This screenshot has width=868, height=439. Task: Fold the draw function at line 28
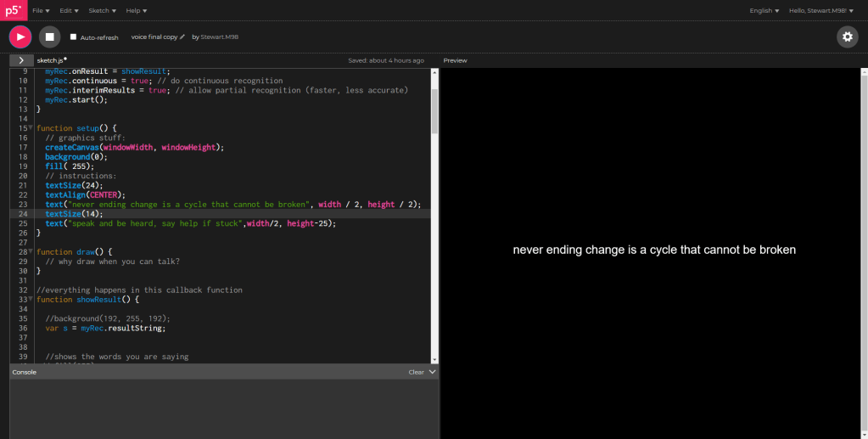(30, 252)
